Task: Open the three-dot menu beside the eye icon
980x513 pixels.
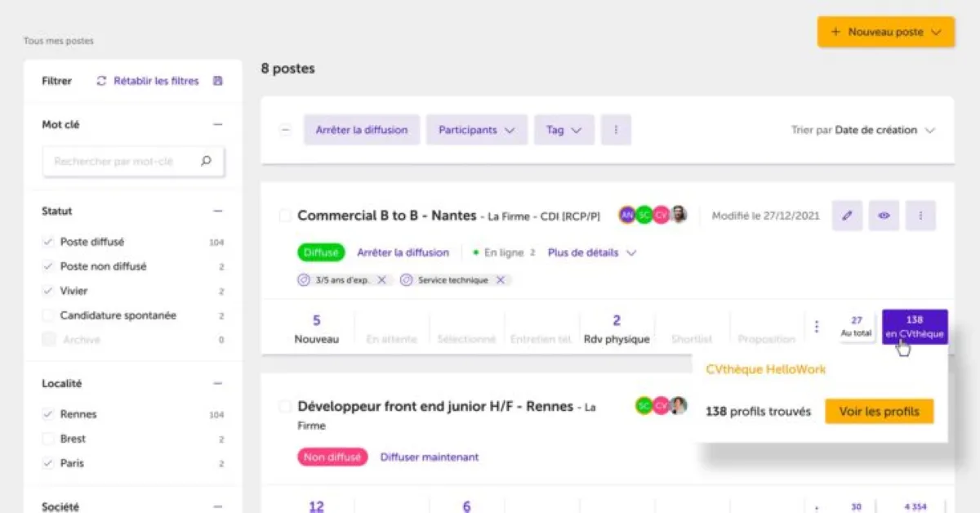Action: (920, 216)
